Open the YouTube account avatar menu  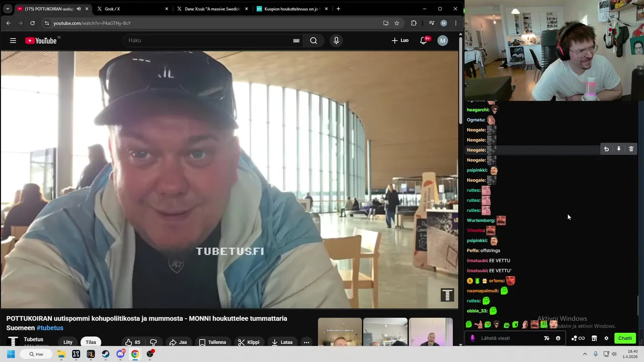[x=443, y=41]
